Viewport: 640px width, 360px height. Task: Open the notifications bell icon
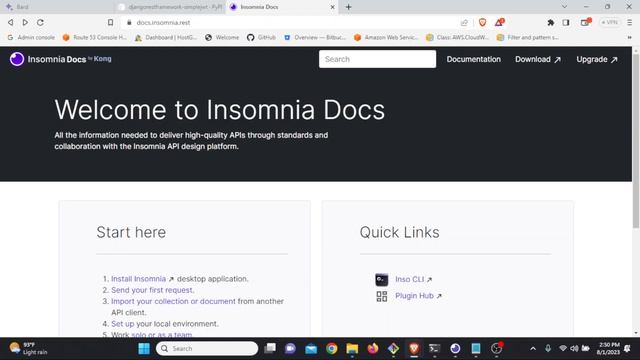(x=627, y=349)
